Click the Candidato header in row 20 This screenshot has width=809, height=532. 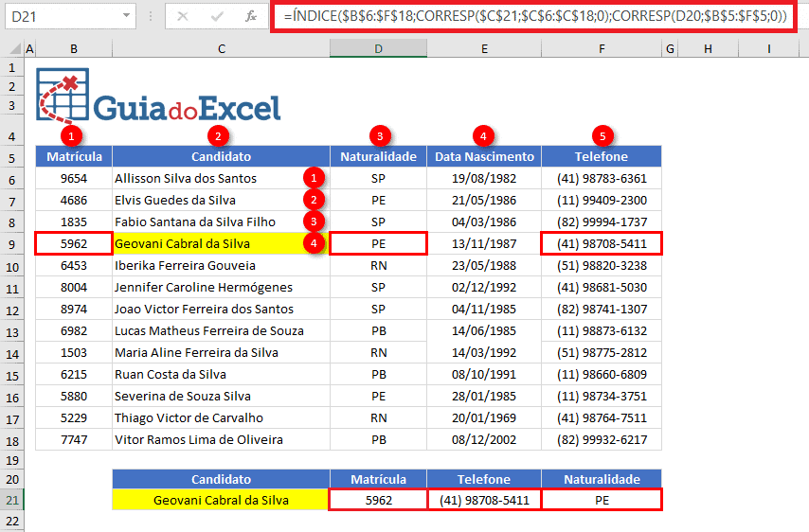point(222,479)
